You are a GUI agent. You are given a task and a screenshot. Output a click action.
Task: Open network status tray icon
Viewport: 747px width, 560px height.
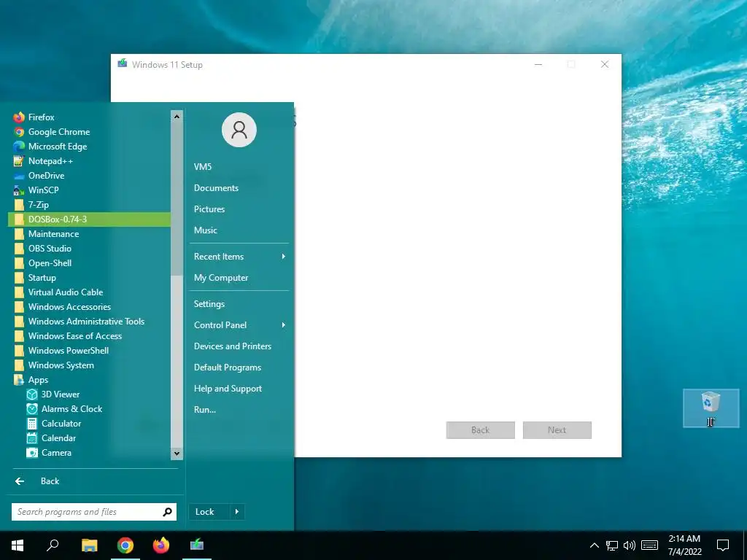click(x=612, y=545)
